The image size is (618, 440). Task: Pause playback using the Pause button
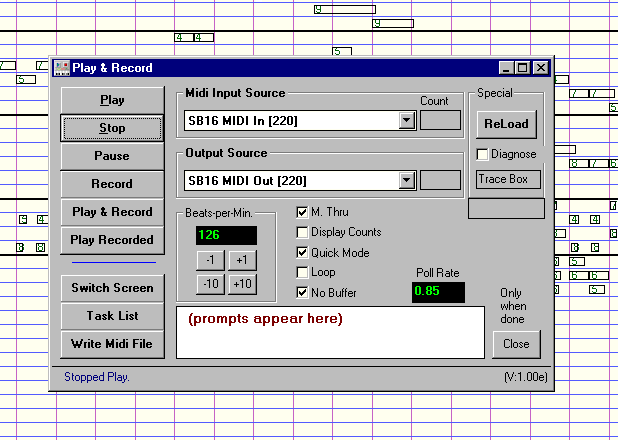[x=112, y=156]
